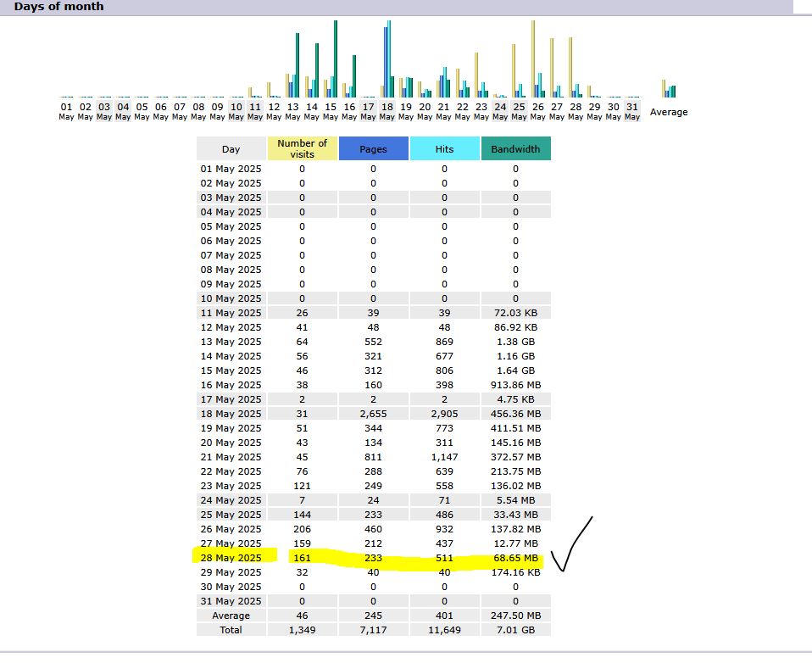
Task: Click the 811 pages value
Action: 374,457
